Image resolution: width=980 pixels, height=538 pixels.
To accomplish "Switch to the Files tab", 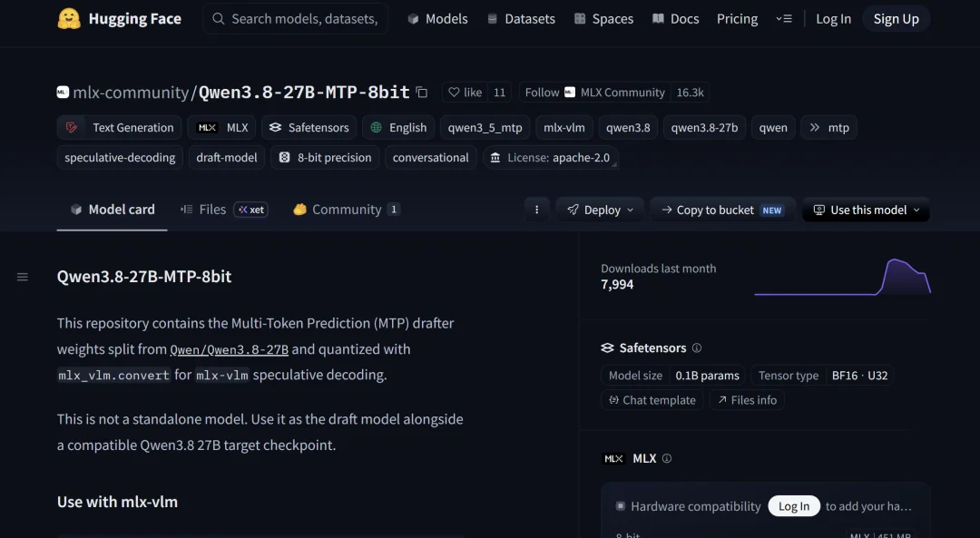I will pyautogui.click(x=224, y=210).
